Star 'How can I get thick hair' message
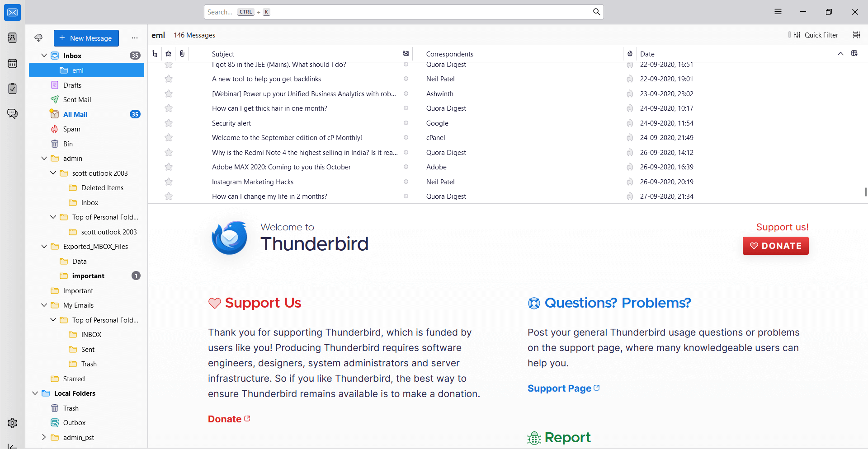Screen dimensions: 868x449 pyautogui.click(x=169, y=108)
